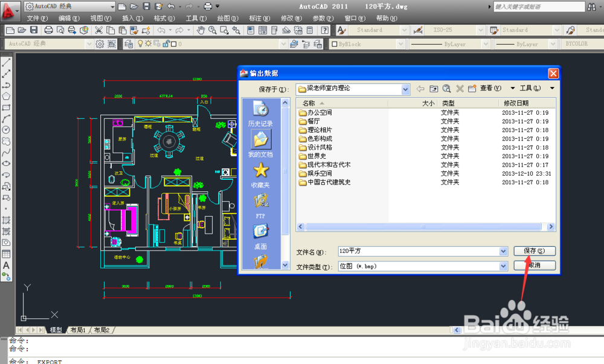604x364 pixels.
Task: Expand the File name dropdown arrow
Action: click(504, 251)
